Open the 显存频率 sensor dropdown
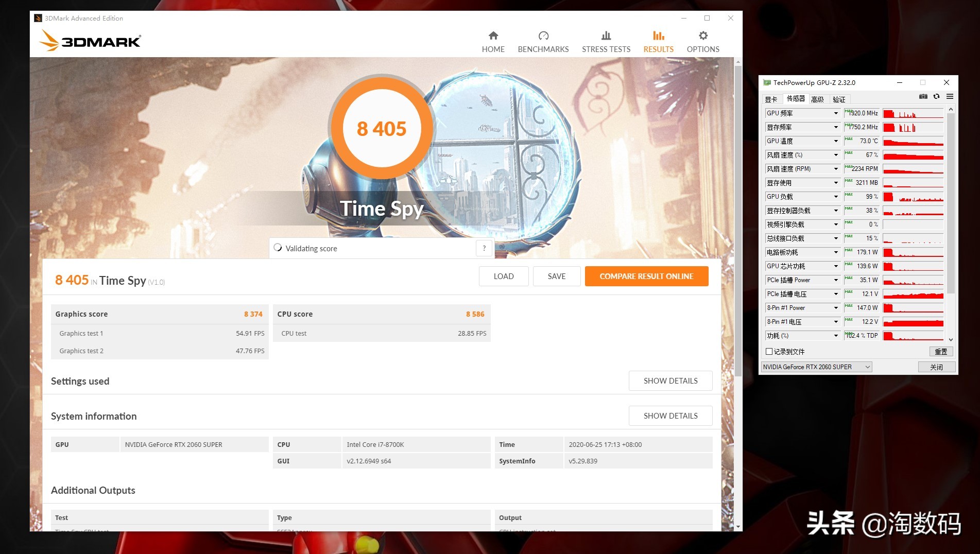This screenshot has width=980, height=554. coord(836,127)
